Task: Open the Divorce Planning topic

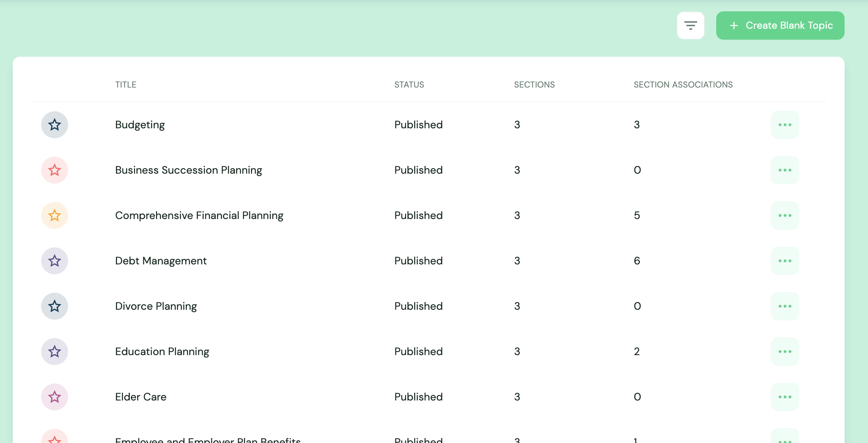Action: point(156,306)
